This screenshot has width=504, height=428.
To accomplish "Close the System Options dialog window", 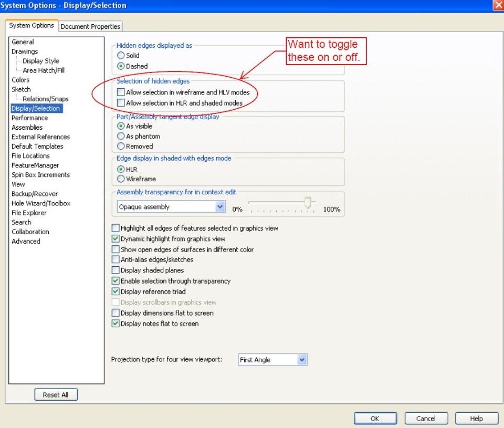I will tap(499, 5).
